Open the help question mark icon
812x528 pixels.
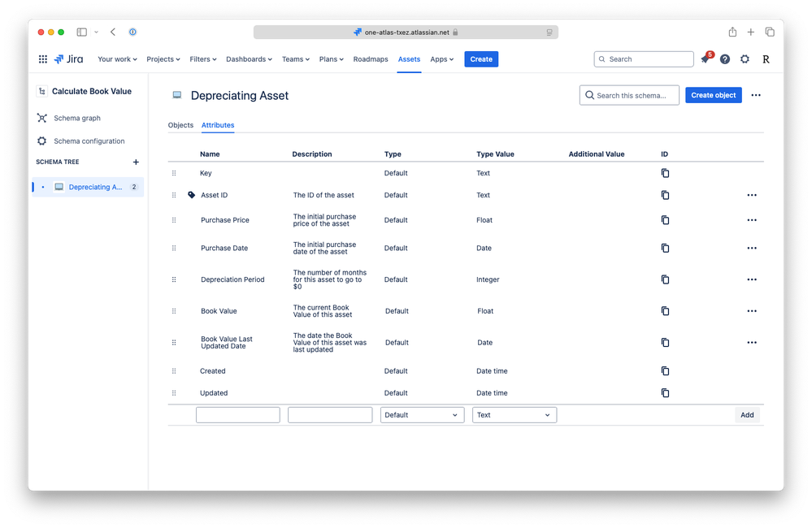[725, 59]
